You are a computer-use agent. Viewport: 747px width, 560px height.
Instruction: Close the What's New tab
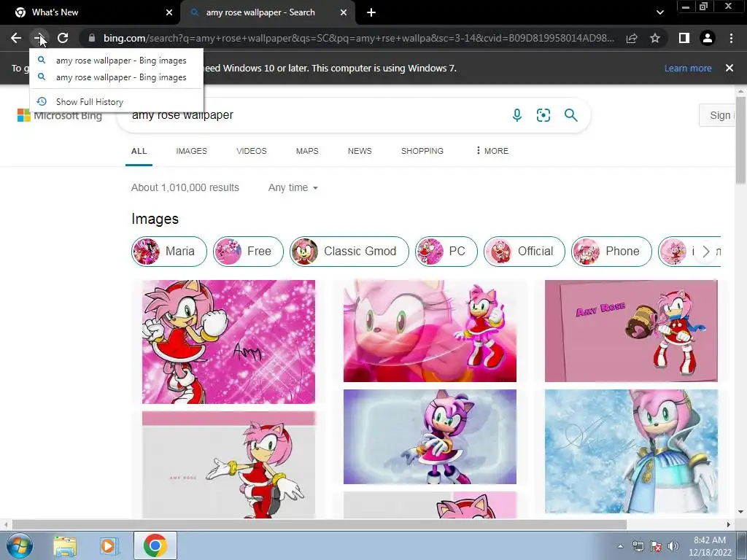[169, 12]
